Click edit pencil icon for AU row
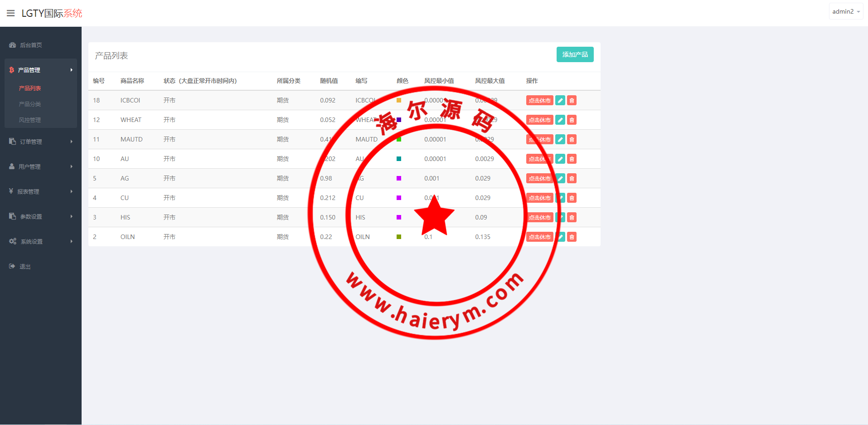868x425 pixels. pos(560,159)
